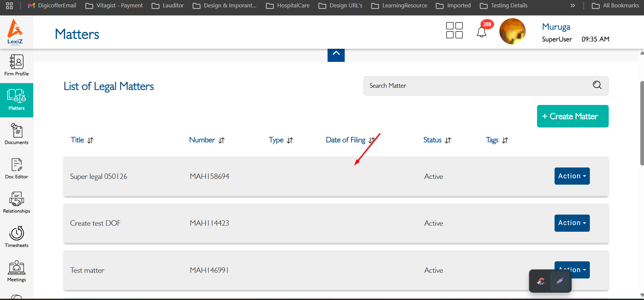This screenshot has width=644, height=300.
Task: Go to Doc Editor in sidebar
Action: point(16,168)
